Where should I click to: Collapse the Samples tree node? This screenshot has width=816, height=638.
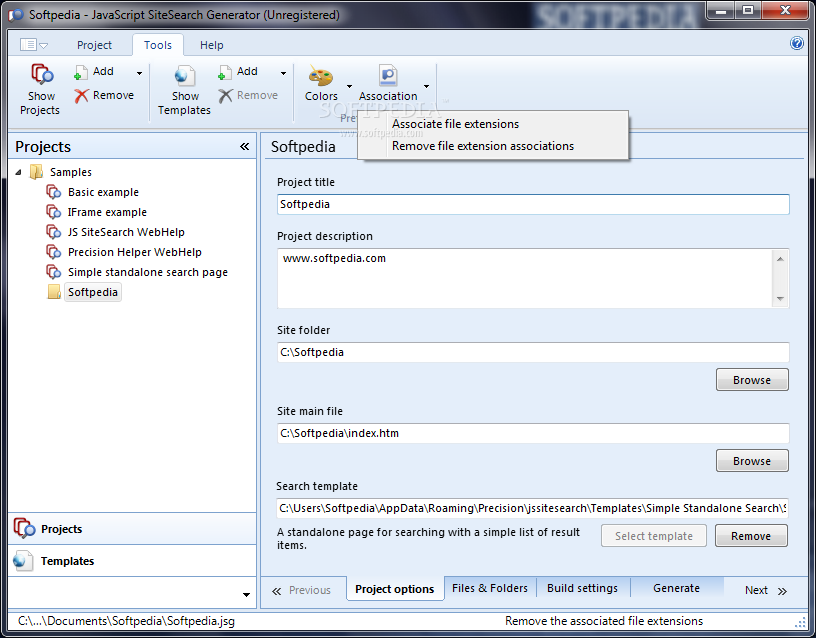click(18, 172)
